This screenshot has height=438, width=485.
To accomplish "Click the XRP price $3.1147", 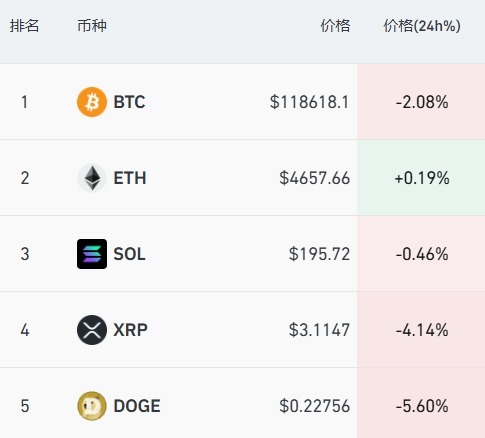I will coord(319,330).
